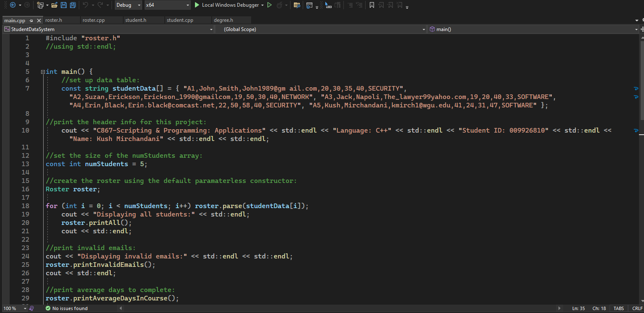
Task: Toggle a bookmark on the current line
Action: coord(372,5)
